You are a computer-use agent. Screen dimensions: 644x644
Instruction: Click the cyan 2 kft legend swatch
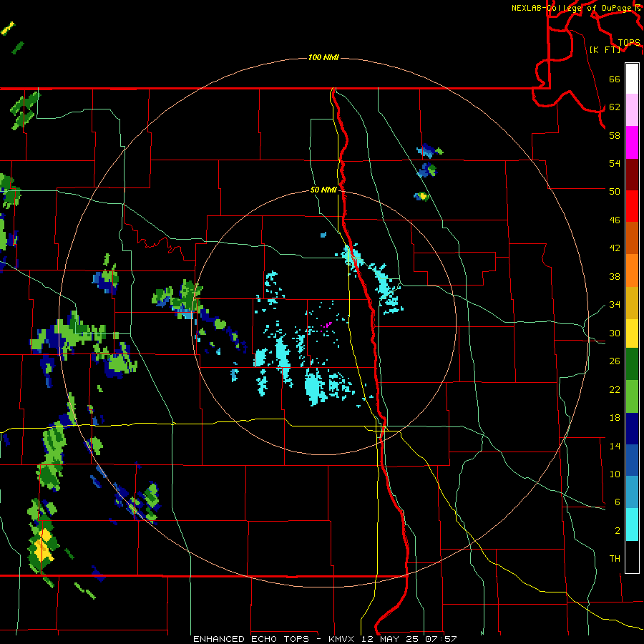click(632, 525)
